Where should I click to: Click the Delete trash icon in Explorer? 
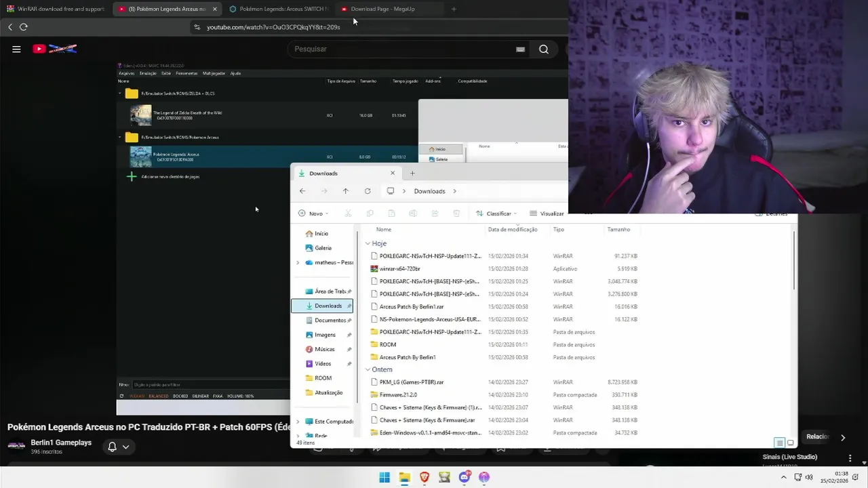click(456, 213)
